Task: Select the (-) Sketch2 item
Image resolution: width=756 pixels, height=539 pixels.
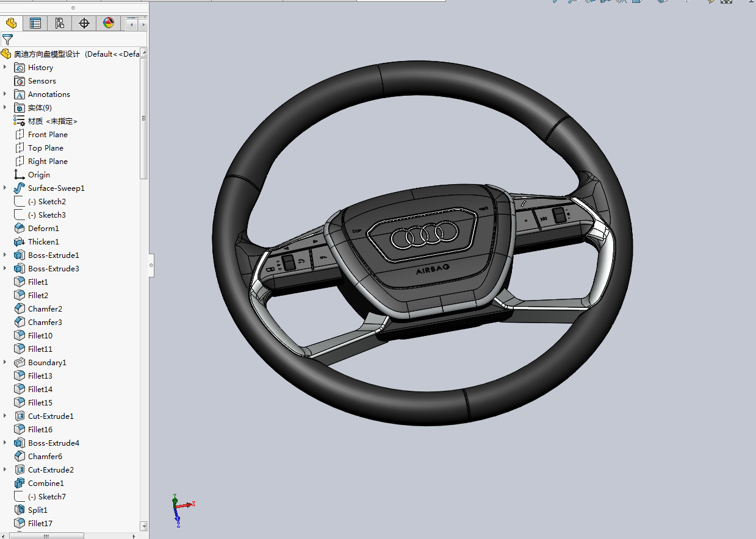Action: pyautogui.click(x=47, y=202)
